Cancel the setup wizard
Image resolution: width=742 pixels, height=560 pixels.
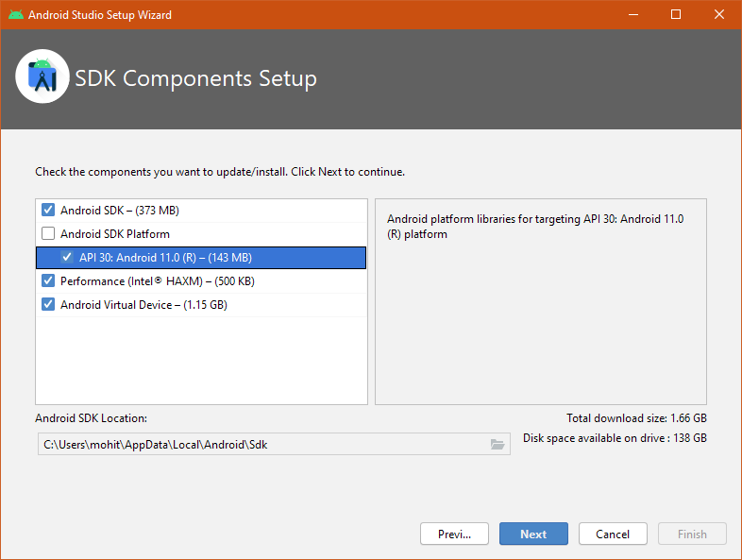pos(613,534)
